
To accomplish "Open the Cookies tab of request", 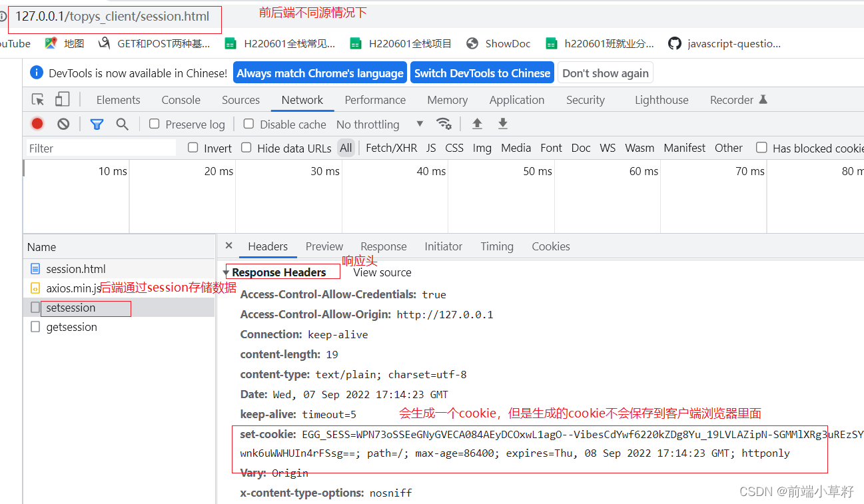I will (x=550, y=246).
